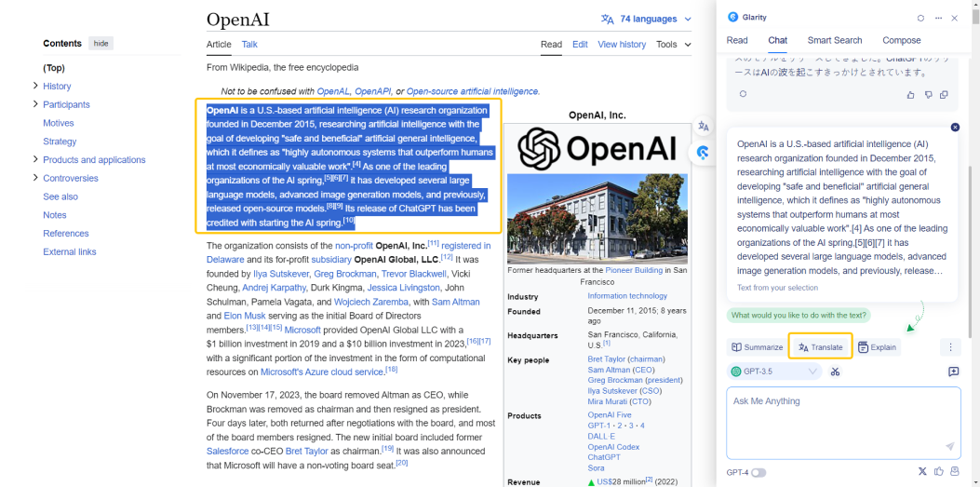
Task: Expand the Participants section in Contents
Action: coord(35,103)
